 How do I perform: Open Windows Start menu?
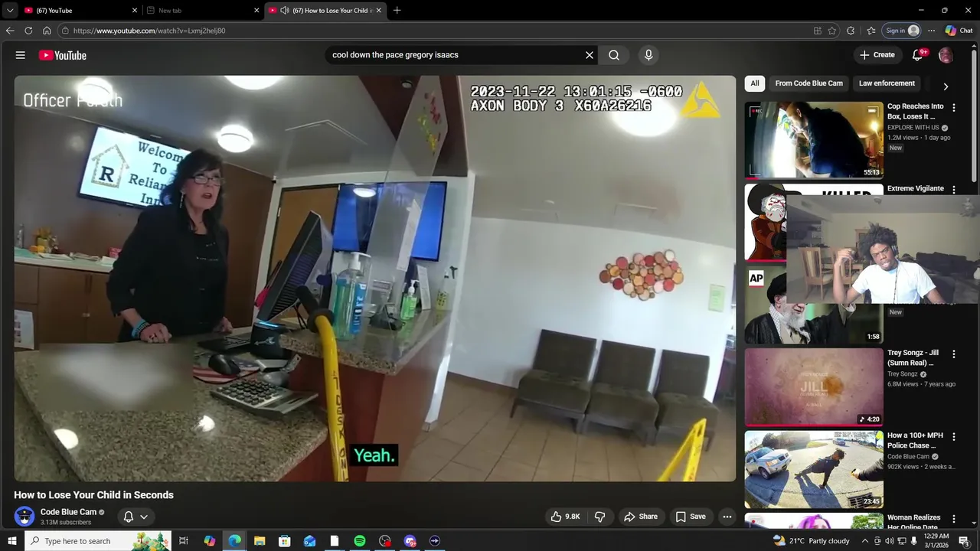click(11, 541)
